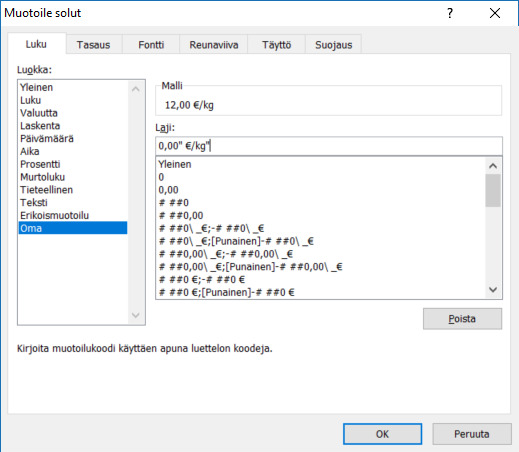Click the category list scroll up arrow
Viewport: 519px width, 452px height.
point(136,89)
